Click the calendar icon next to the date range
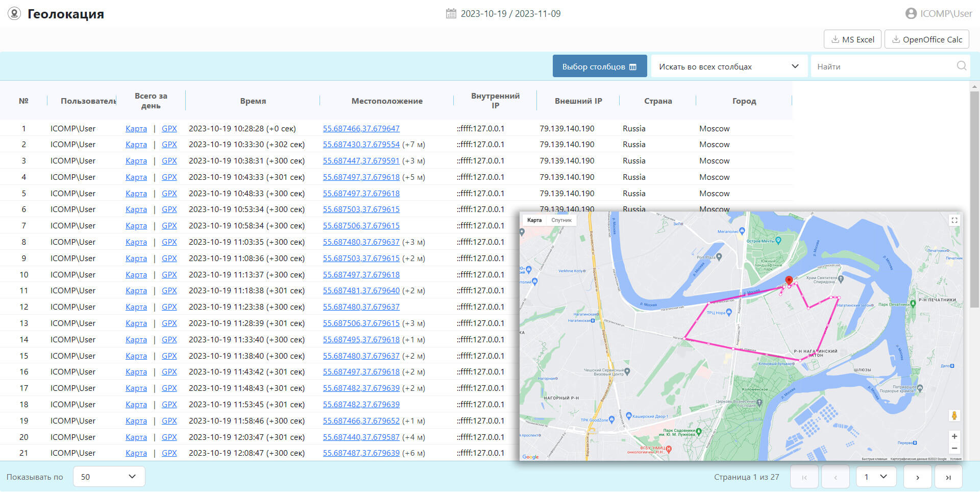Image resolution: width=980 pixels, height=492 pixels. pos(451,14)
